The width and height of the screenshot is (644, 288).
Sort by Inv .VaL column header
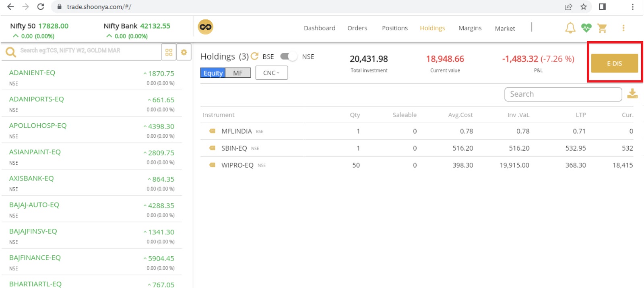pyautogui.click(x=518, y=115)
